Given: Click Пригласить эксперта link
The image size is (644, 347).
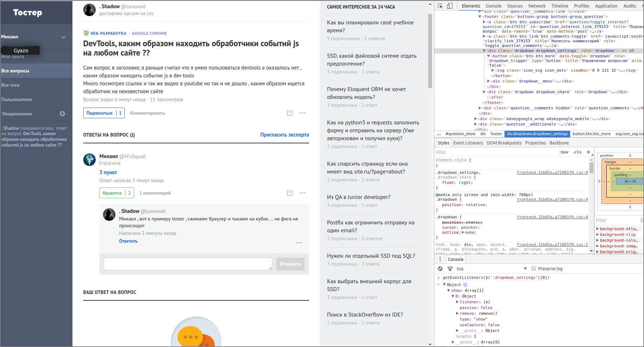Looking at the screenshot, I should [x=285, y=135].
